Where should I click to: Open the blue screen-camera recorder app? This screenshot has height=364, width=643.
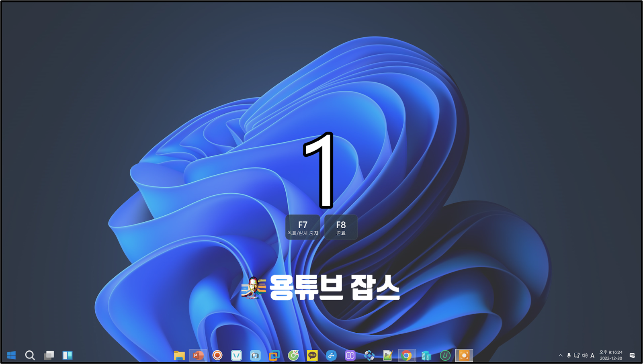pos(255,355)
